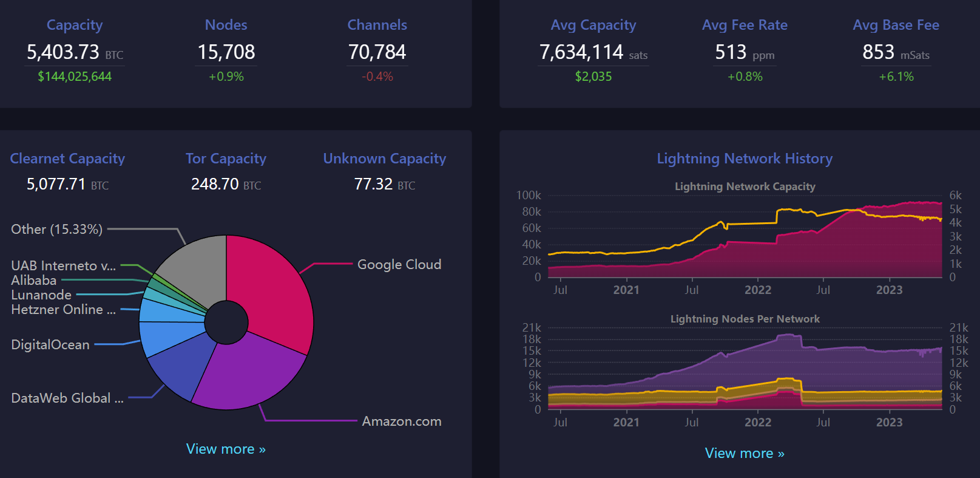The width and height of the screenshot is (980, 478).
Task: Click the DataWeb Global pie slice
Action: 179,367
